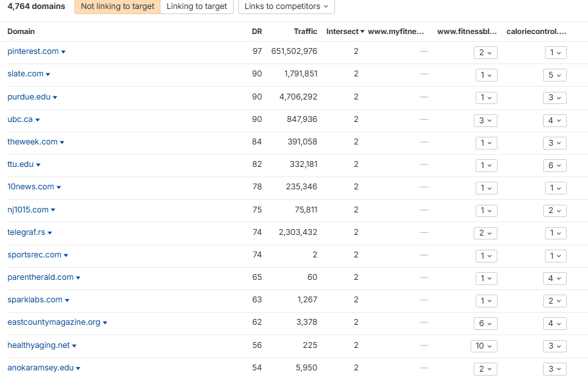Image resolution: width=588 pixels, height=380 pixels.
Task: Open the sparklabs.com domain link
Action: [x=35, y=300]
